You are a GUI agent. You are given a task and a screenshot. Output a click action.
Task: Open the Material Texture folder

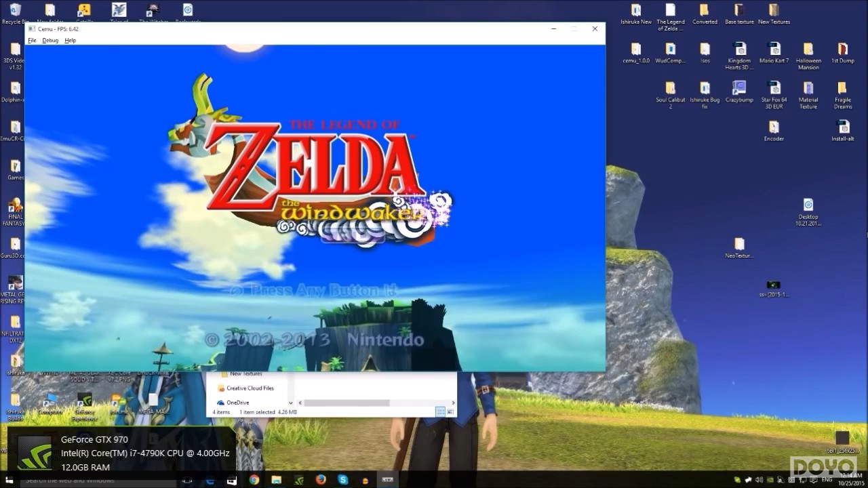tap(808, 95)
